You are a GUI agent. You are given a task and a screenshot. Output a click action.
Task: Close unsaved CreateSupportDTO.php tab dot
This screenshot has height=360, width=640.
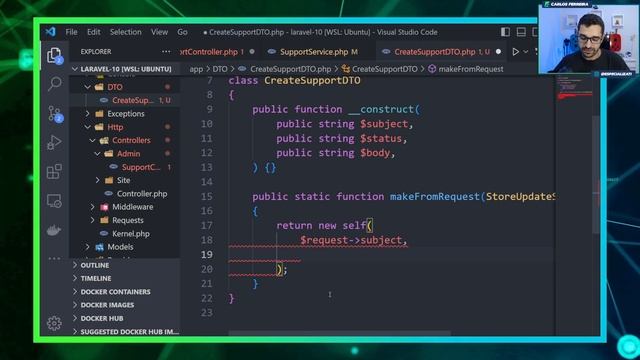(498, 52)
